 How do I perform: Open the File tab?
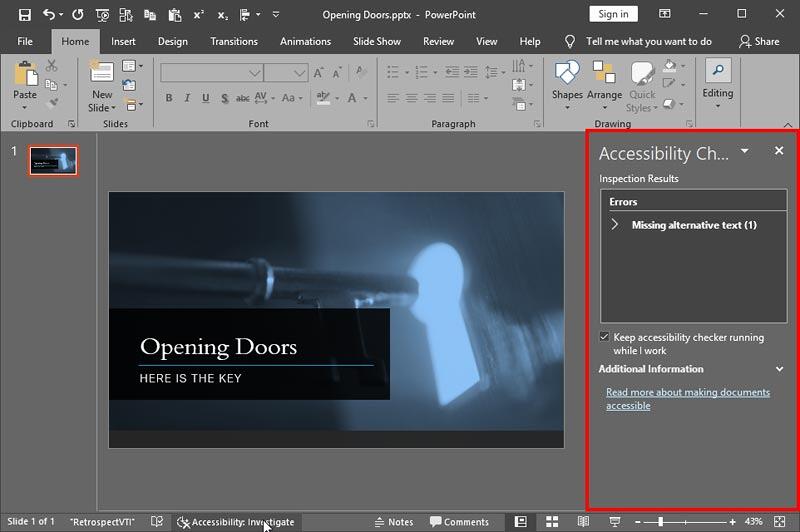pyautogui.click(x=24, y=41)
